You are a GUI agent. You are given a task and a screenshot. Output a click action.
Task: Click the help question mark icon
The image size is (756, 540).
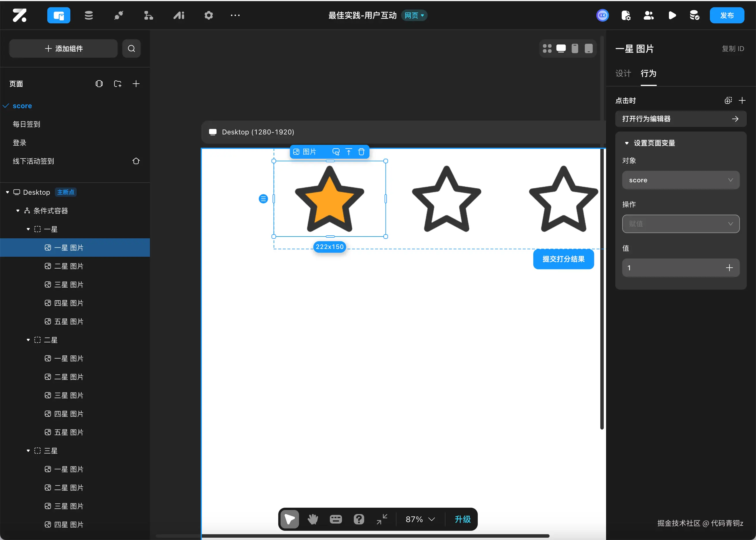click(x=359, y=519)
